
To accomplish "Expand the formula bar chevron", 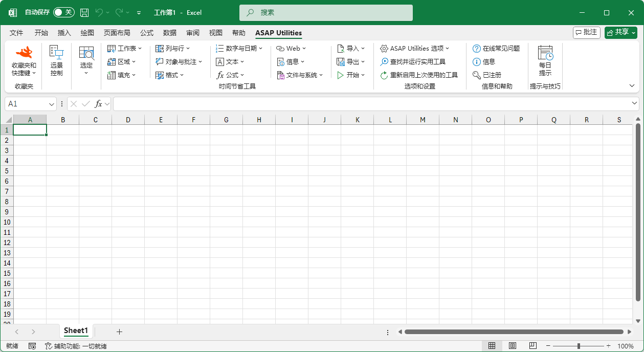I will point(635,104).
